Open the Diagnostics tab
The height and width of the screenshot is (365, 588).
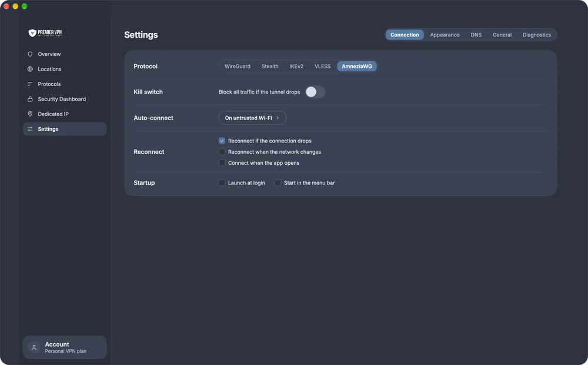point(537,35)
